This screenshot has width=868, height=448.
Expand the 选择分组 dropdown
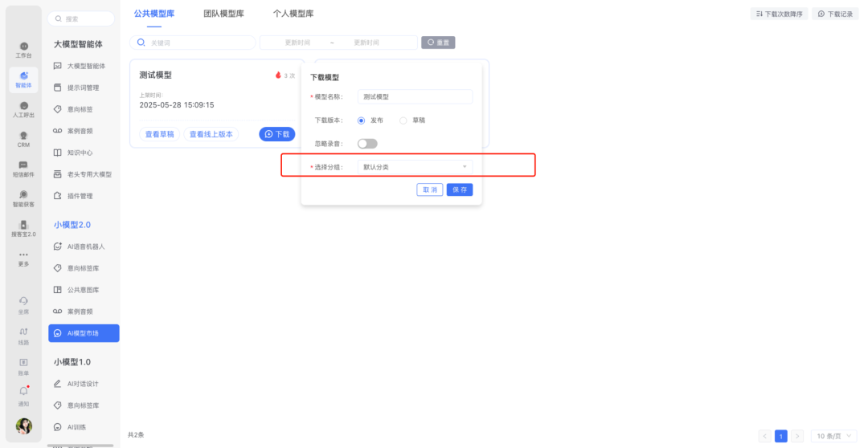point(415,167)
